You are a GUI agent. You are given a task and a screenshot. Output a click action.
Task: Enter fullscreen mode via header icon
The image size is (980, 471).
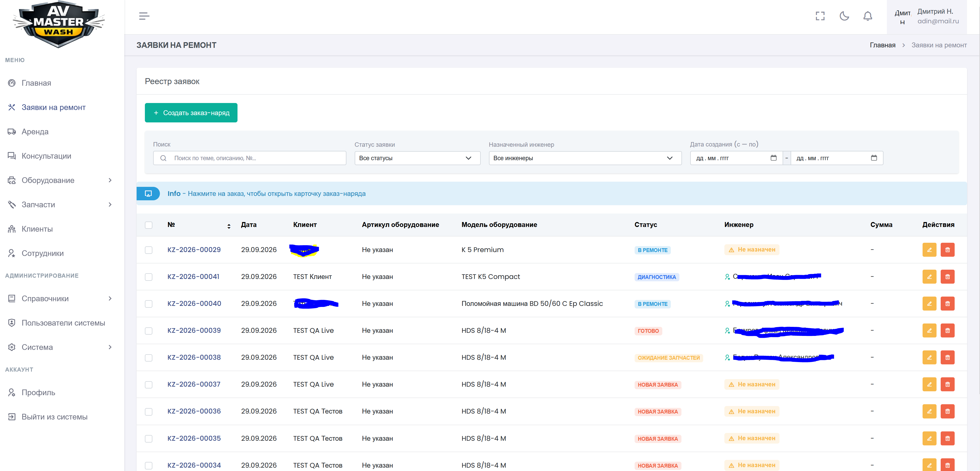click(820, 16)
